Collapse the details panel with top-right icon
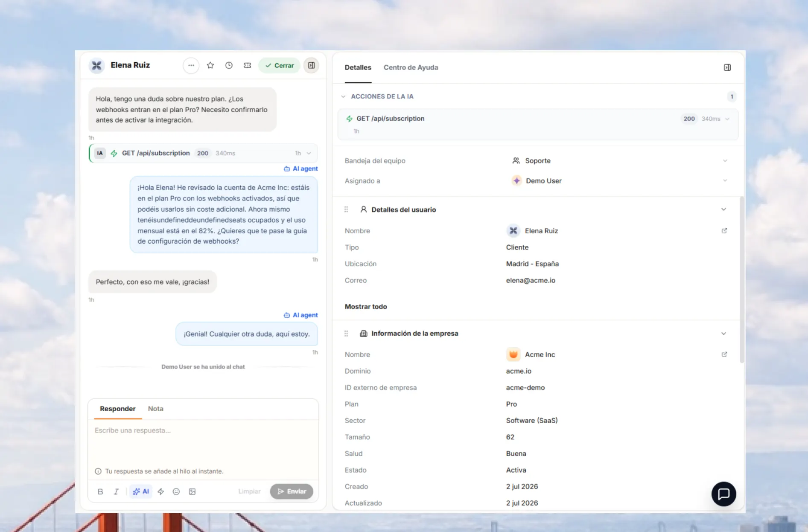This screenshot has width=808, height=532. point(727,67)
